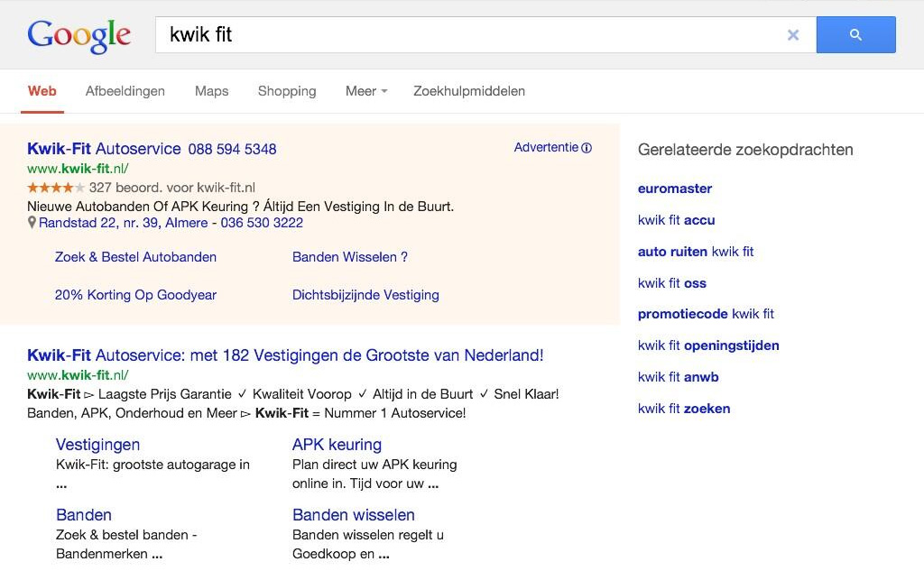Screen dimensions: 924x571
Task: Select related search 'euromaster'
Action: [x=675, y=189]
